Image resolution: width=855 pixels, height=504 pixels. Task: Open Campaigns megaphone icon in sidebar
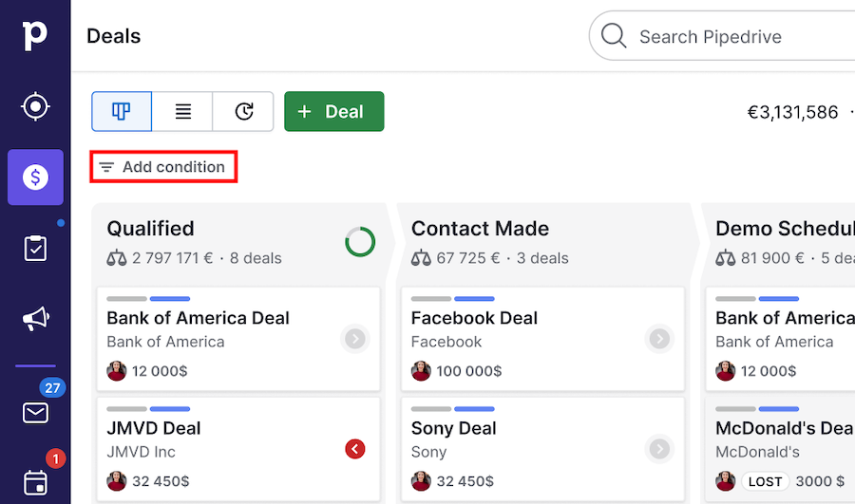[35, 319]
